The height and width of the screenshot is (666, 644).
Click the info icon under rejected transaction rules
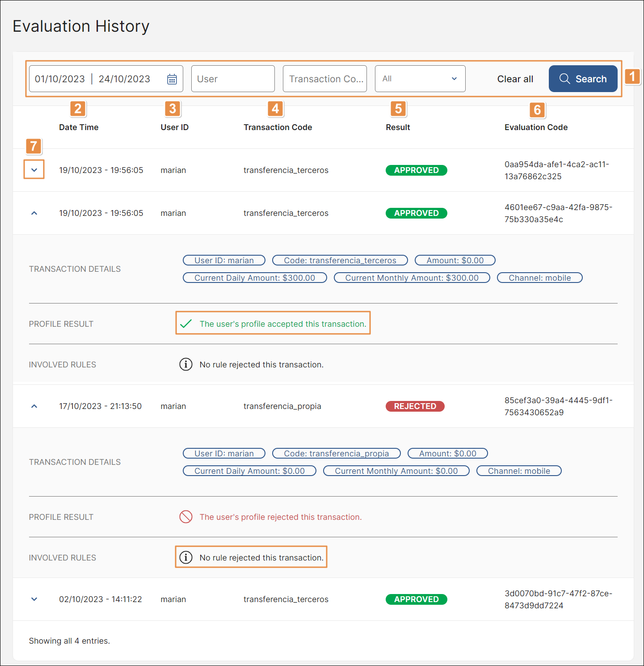click(186, 557)
